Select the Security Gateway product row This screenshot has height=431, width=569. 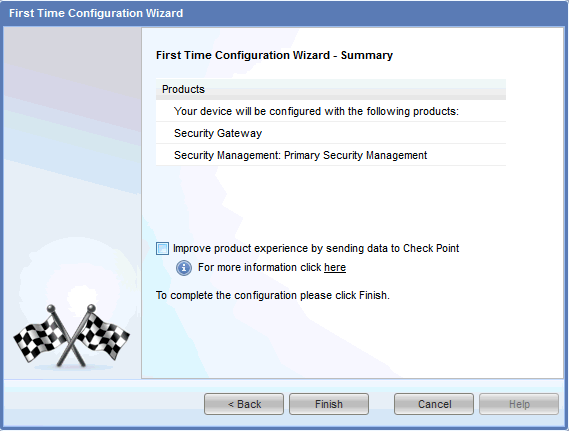click(x=331, y=133)
